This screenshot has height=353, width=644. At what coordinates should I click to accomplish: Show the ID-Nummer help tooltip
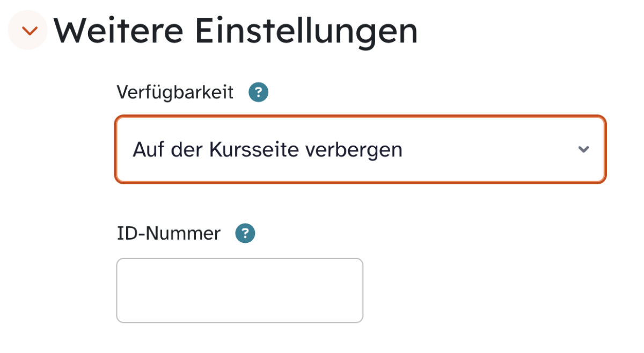[x=245, y=233]
